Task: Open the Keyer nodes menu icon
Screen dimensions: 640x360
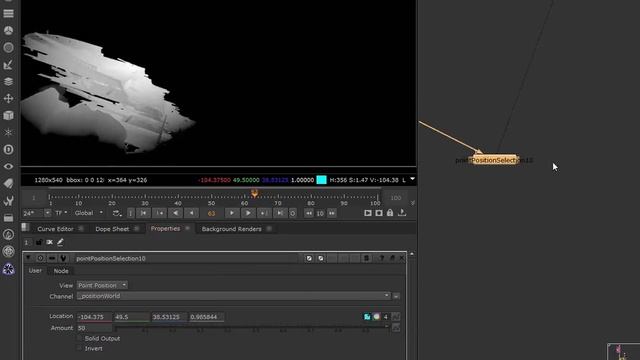Action: point(8,65)
